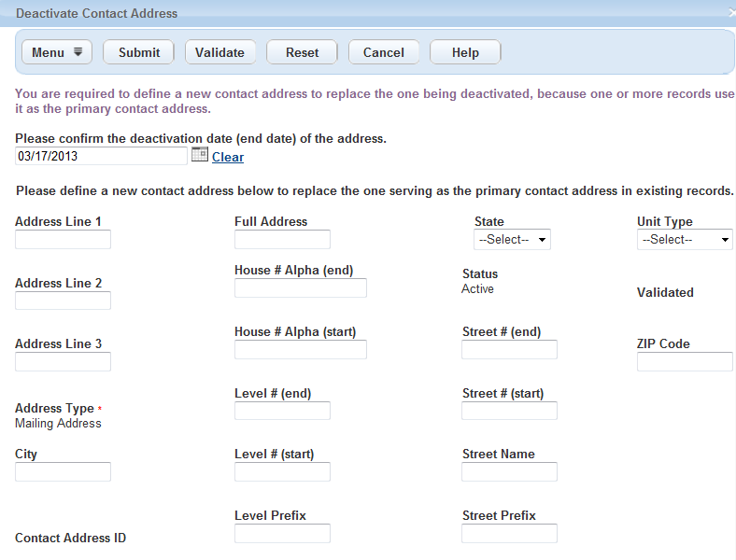Viewport: 736px width, 560px height.
Task: Close the Deactivate Contact Address dialog
Action: pos(731,14)
